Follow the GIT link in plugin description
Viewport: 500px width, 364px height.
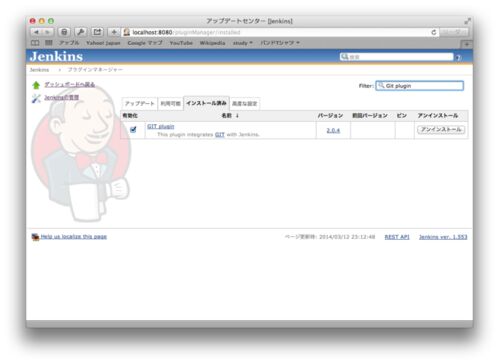pyautogui.click(x=220, y=134)
